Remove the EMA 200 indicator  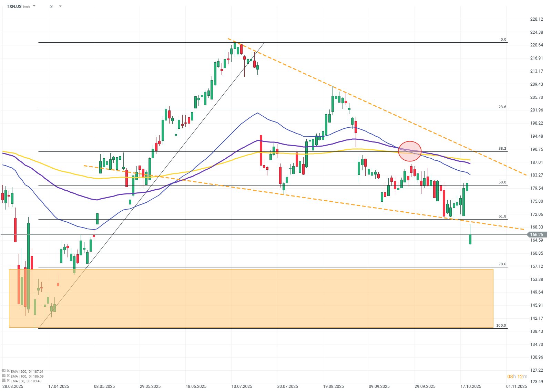[x=8, y=371]
